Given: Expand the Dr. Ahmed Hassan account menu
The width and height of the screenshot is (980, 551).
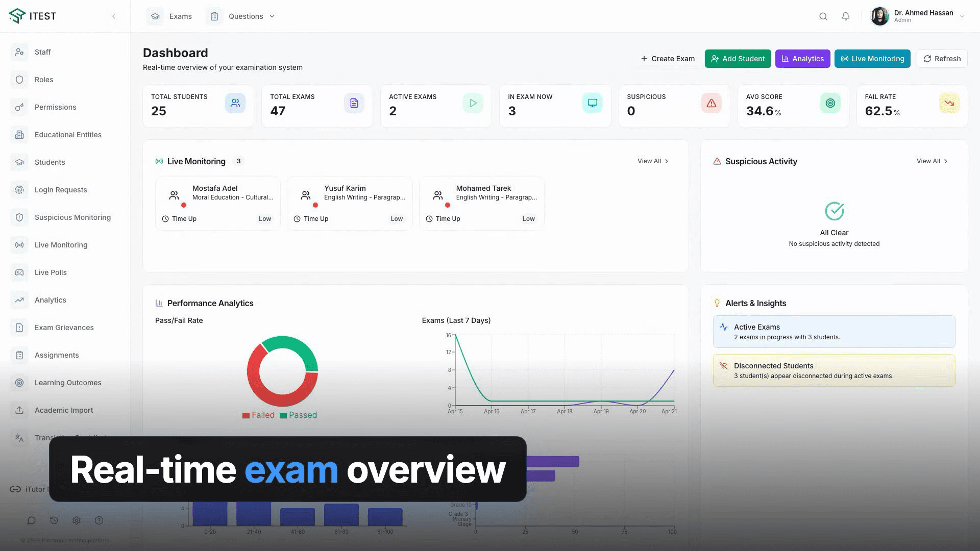Looking at the screenshot, I should pyautogui.click(x=962, y=16).
